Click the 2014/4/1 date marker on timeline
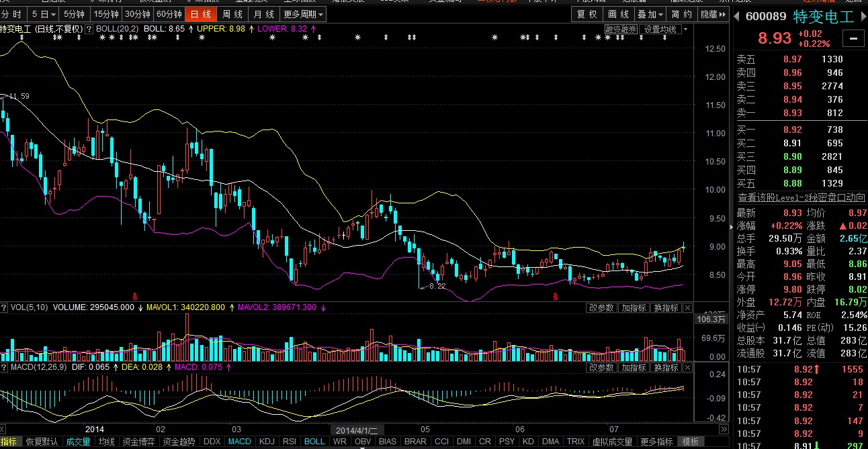The width and height of the screenshot is (868, 449). (357, 430)
